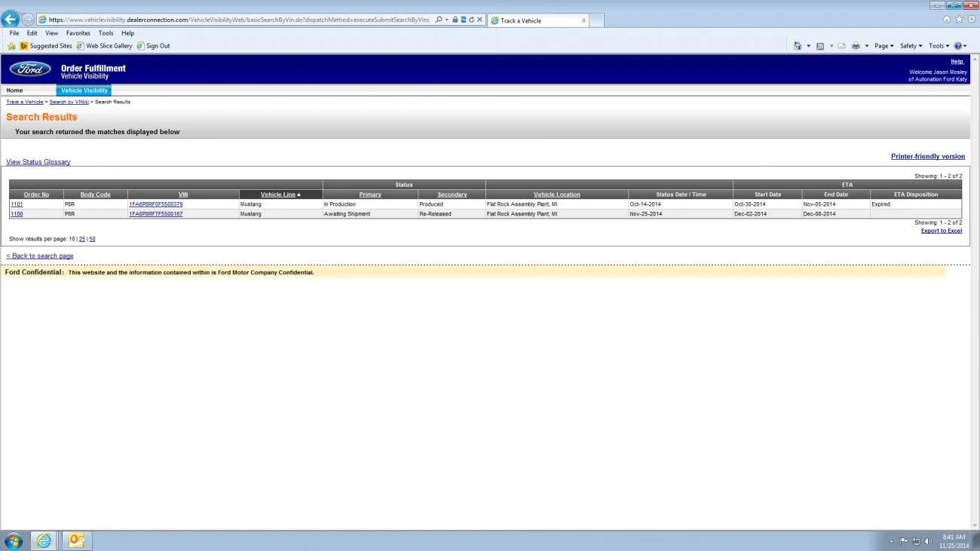Click the Internet Explorer taskbar icon

tap(44, 540)
